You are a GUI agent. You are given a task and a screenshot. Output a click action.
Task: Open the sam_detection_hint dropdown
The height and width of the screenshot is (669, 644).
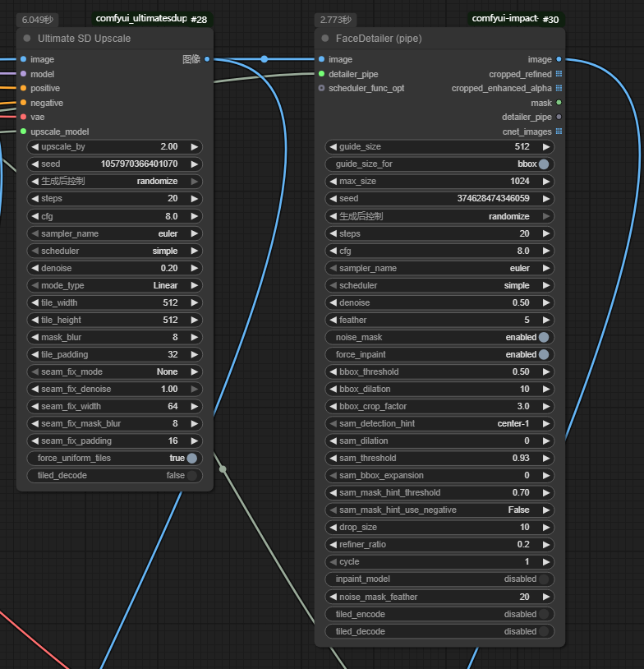coord(439,424)
